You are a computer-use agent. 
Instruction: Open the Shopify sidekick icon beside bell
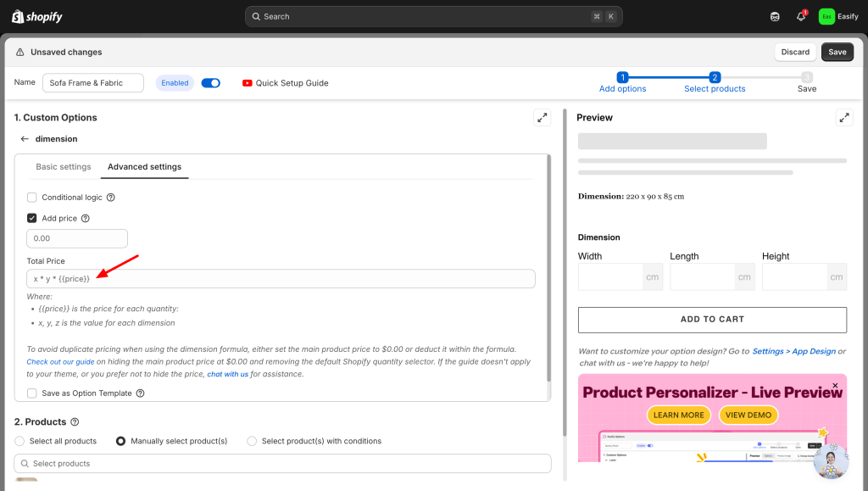click(x=775, y=16)
